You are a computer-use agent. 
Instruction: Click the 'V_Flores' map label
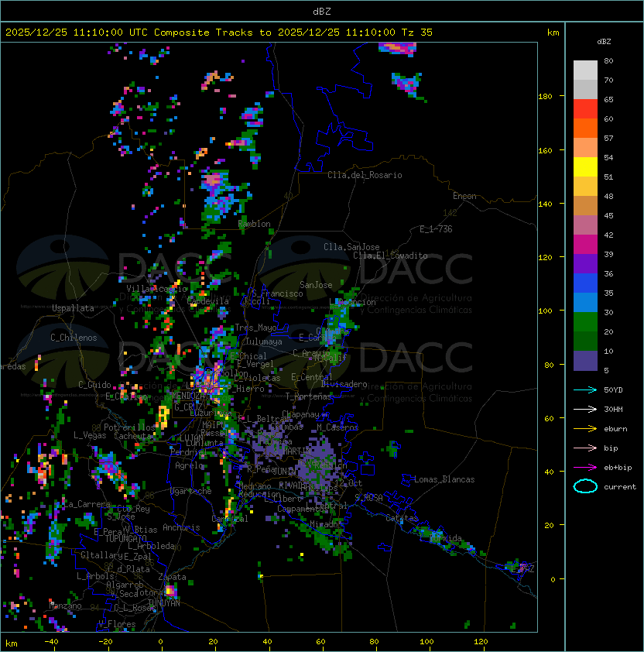tap(117, 624)
